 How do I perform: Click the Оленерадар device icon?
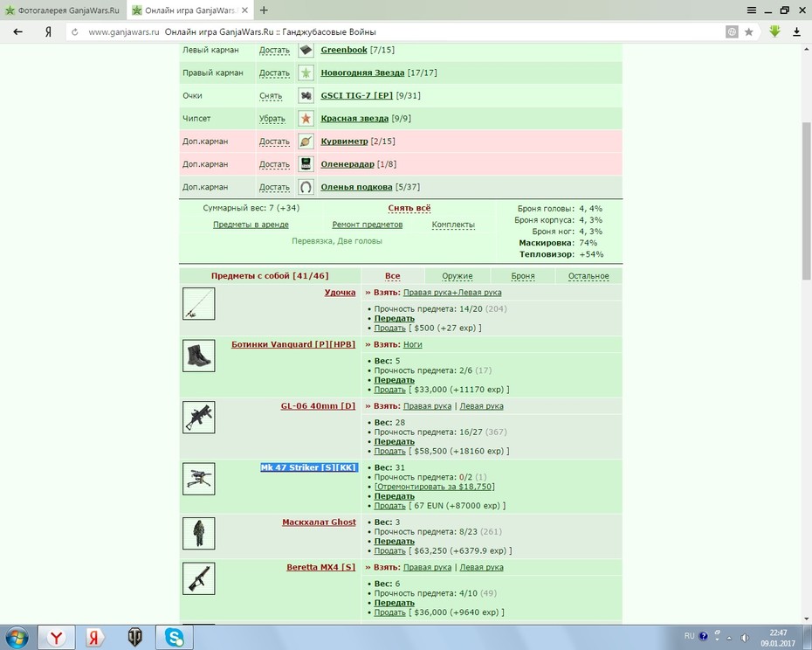click(x=306, y=164)
